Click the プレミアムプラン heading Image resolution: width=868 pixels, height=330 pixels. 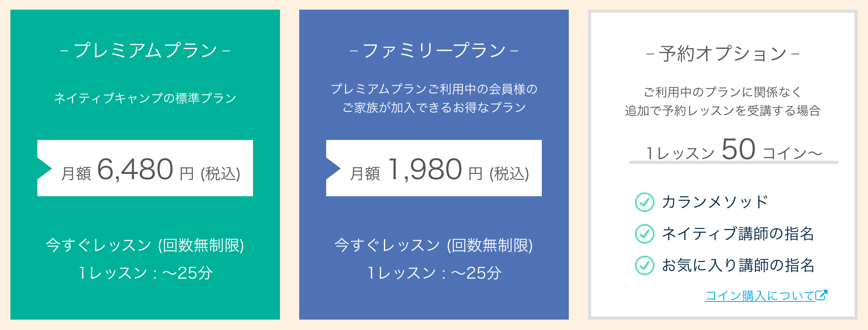[x=145, y=51]
